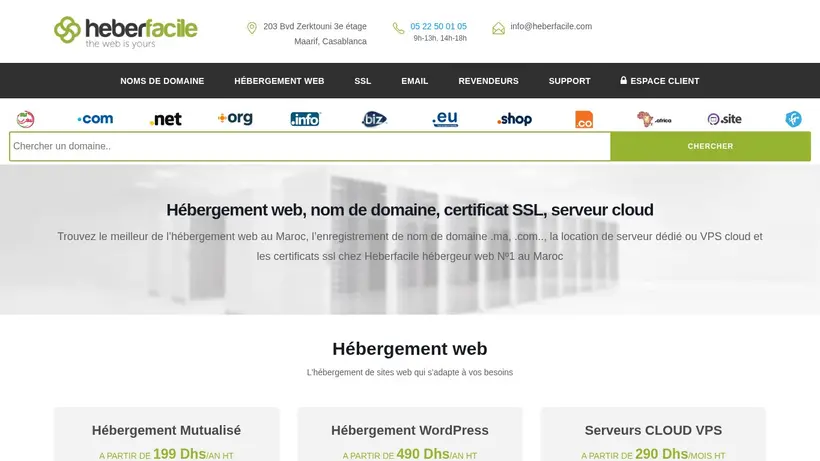Open Hébergement Web menu

click(279, 81)
